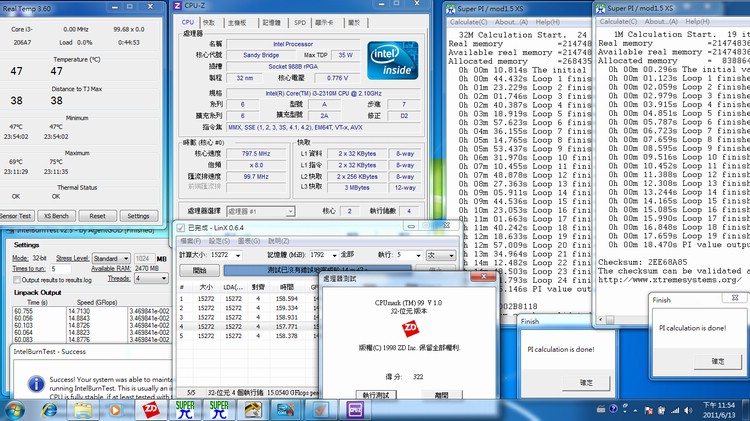Open Real Temp Settings button
Viewport: 750px width, 421px height.
[x=138, y=216]
